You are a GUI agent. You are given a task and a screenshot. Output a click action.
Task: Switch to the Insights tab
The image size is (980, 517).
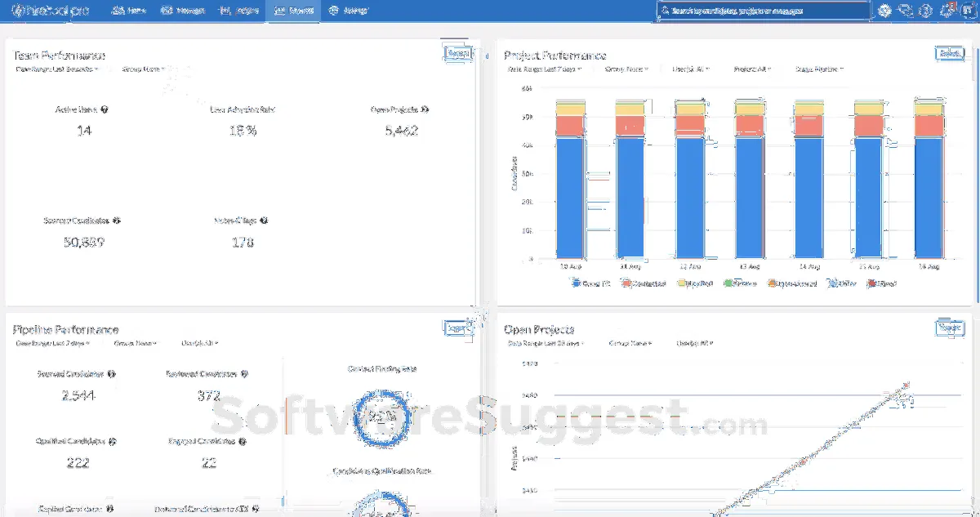tap(239, 11)
